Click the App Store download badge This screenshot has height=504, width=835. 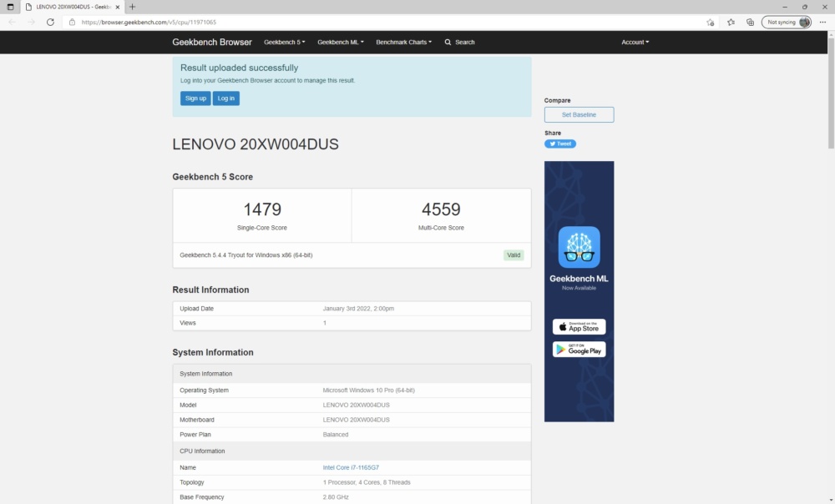(579, 327)
